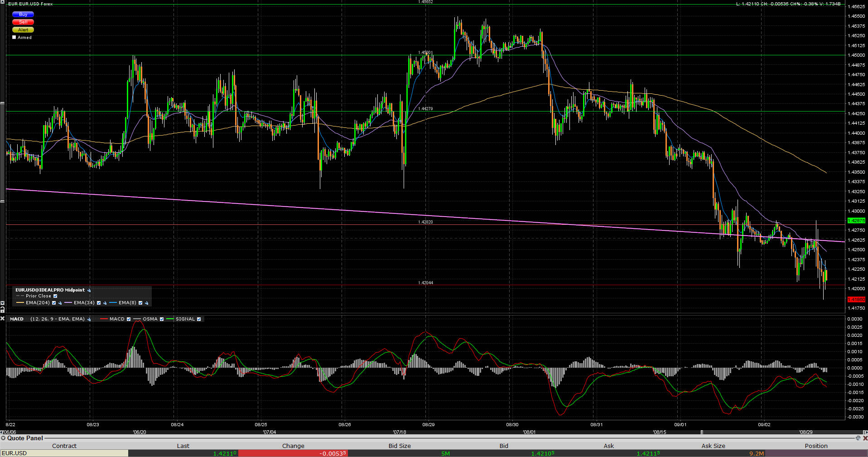Screen dimensions: 868x457
Task: Open the EMA(204) settings wrench
Action: point(60,303)
